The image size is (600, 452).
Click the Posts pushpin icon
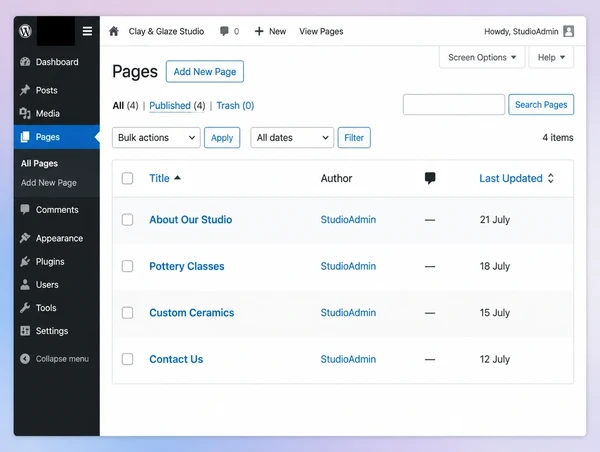point(25,90)
